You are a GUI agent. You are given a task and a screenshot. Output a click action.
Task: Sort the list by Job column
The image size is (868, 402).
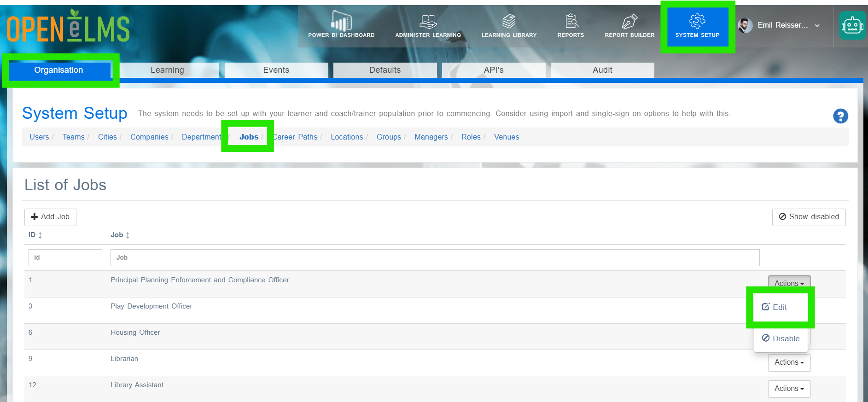120,235
